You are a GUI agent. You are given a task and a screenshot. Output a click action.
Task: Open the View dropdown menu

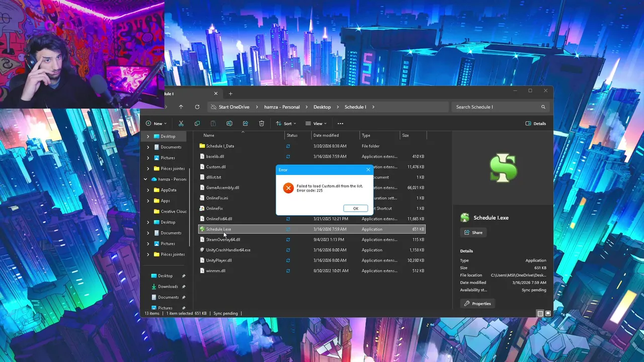(x=316, y=123)
